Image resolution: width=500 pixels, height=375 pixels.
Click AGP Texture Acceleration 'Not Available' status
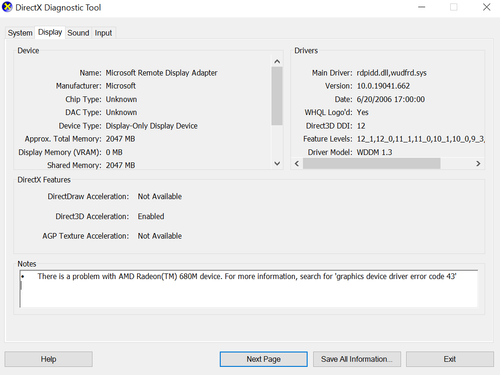(160, 236)
